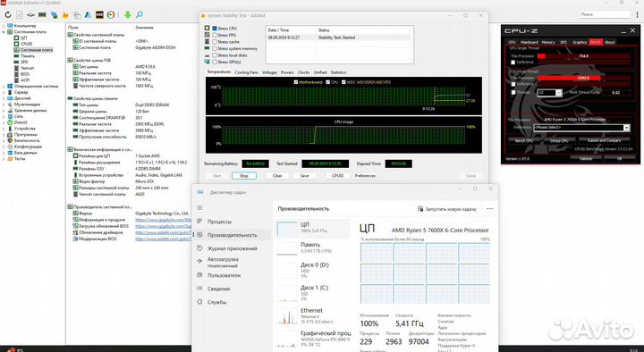Expand Компьютер node in AIDA64 tree
The height and width of the screenshot is (352, 644).
(4, 25)
